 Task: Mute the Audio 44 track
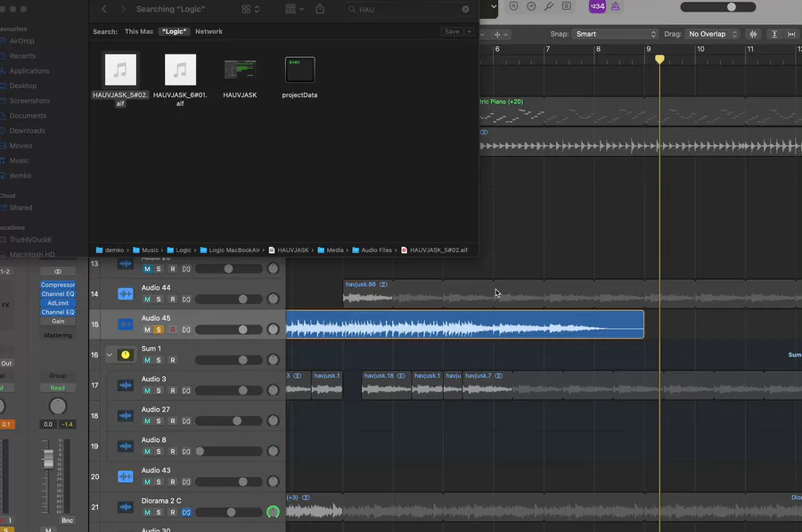(x=147, y=299)
